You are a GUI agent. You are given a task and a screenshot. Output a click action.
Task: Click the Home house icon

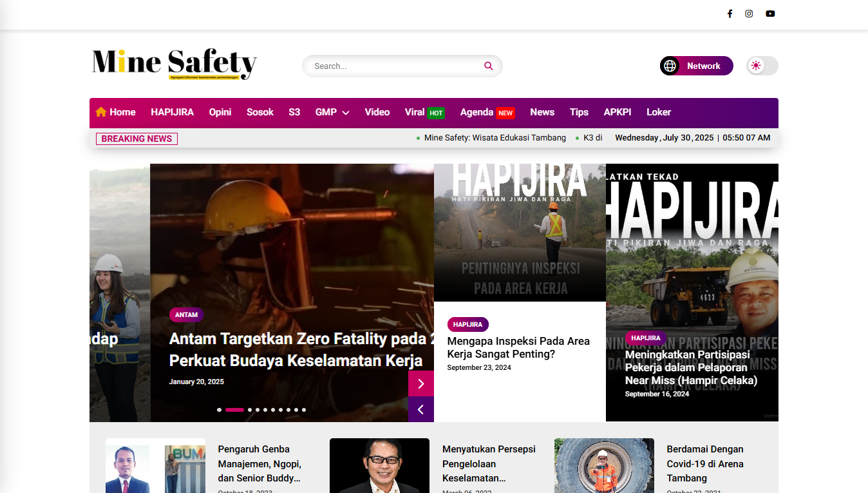[101, 112]
